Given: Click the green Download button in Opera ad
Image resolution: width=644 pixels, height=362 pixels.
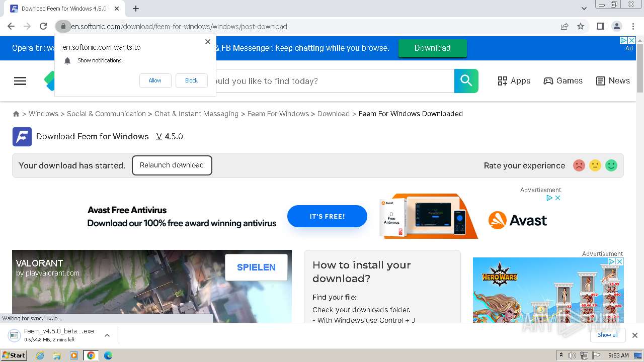Looking at the screenshot, I should pos(433,48).
